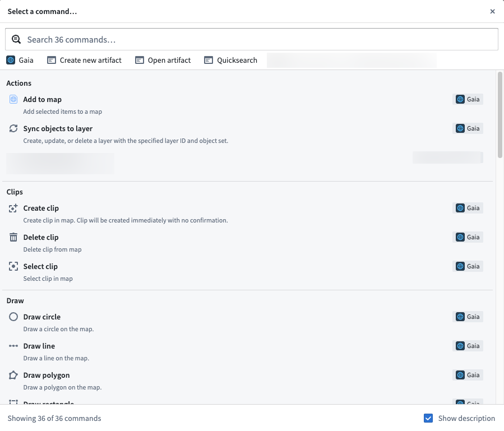504x431 pixels.
Task: Click 'Draw a line on the map.' description
Action: [x=56, y=358]
